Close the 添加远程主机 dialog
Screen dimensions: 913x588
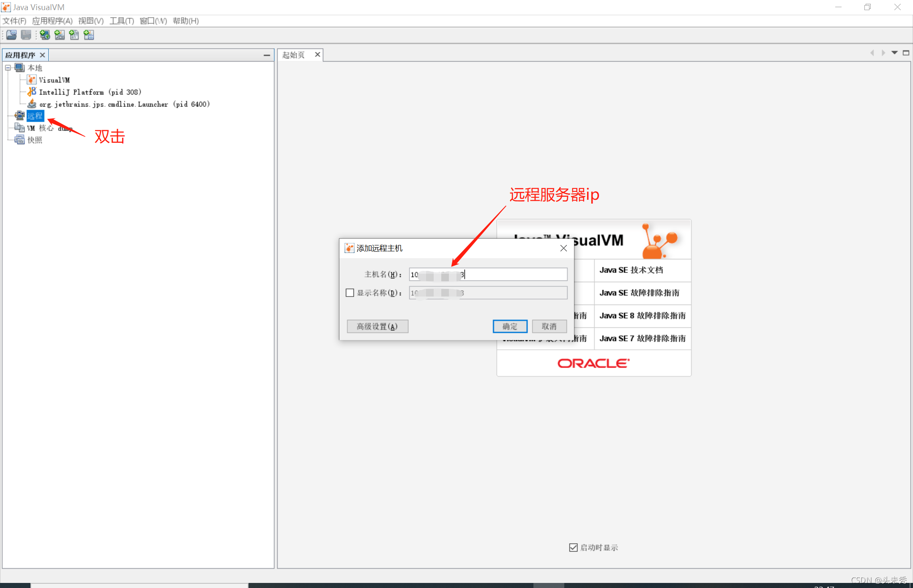tap(563, 248)
